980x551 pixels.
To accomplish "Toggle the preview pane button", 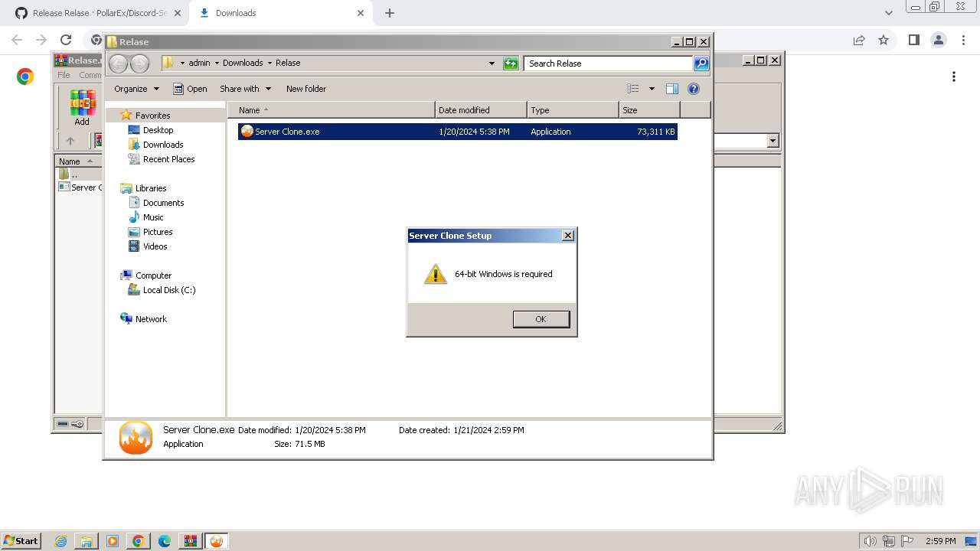I will pos(672,89).
